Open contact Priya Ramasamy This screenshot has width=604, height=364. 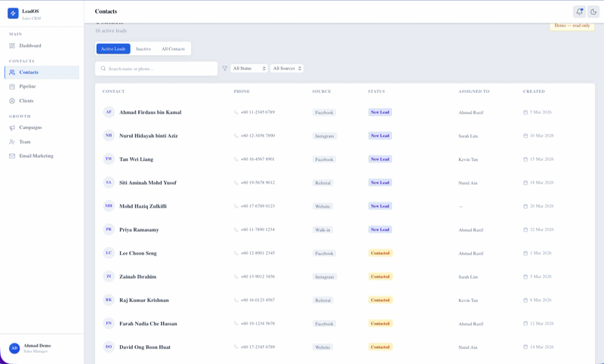(x=139, y=230)
